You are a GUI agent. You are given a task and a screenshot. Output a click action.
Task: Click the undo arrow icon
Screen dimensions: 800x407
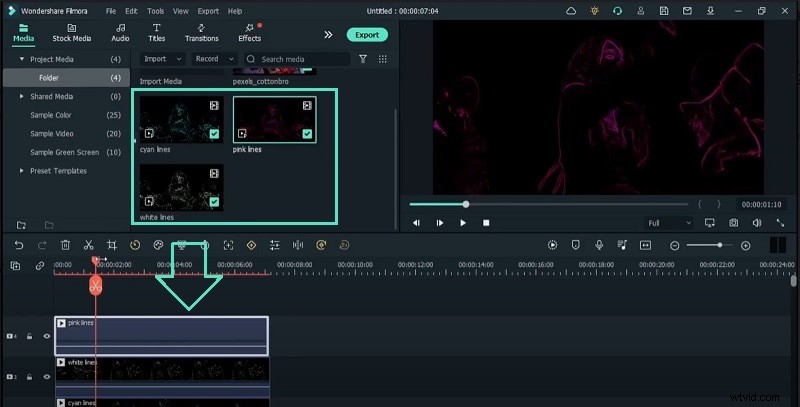click(x=19, y=245)
